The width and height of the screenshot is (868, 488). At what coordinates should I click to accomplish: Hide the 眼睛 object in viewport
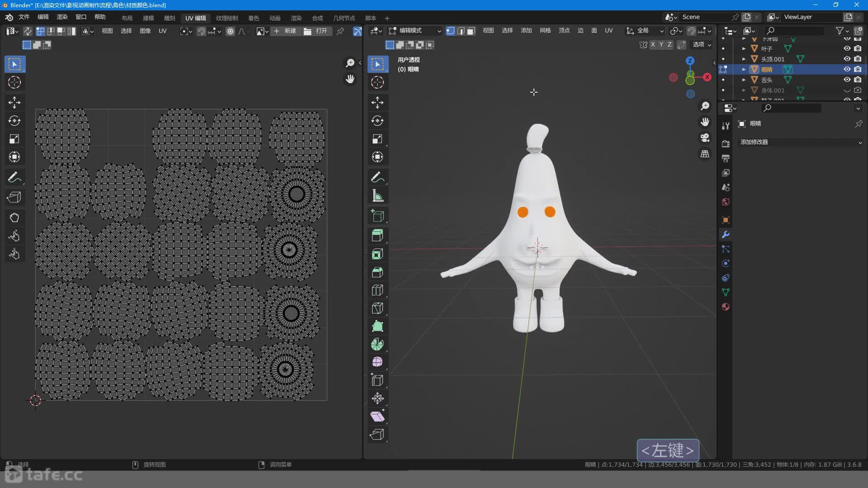coord(847,69)
